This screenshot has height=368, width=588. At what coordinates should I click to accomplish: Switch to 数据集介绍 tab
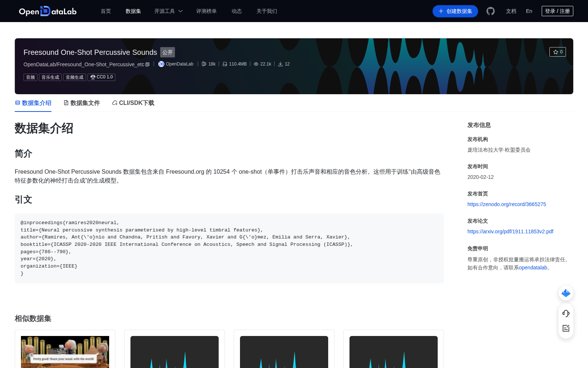(x=33, y=103)
